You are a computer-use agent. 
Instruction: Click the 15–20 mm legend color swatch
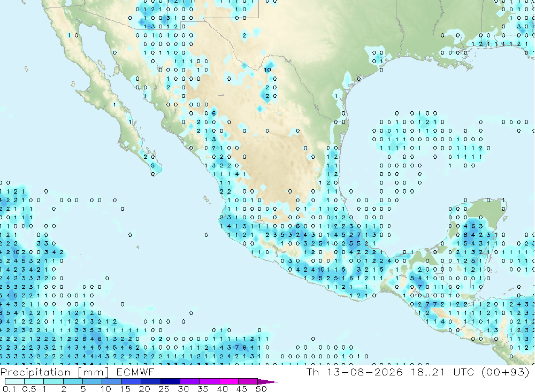[131, 381]
